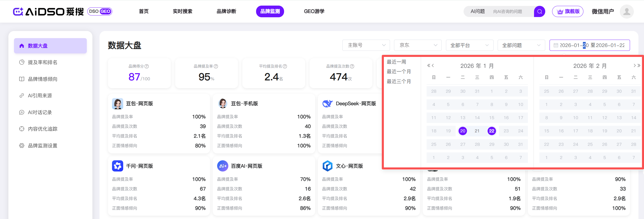This screenshot has width=644, height=219.
Task: Expand the 全部平台 platform dropdown
Action: click(x=469, y=45)
